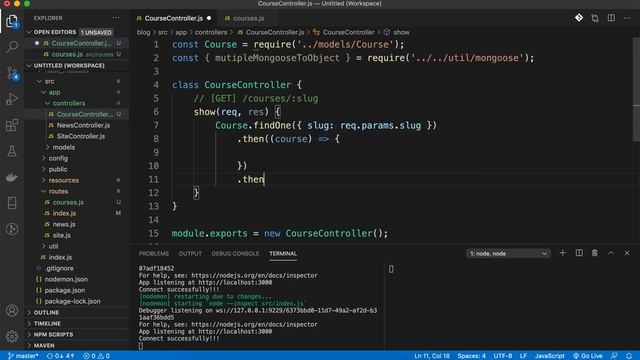
Task: Change UTF-8 encoding in status bar
Action: (503, 356)
